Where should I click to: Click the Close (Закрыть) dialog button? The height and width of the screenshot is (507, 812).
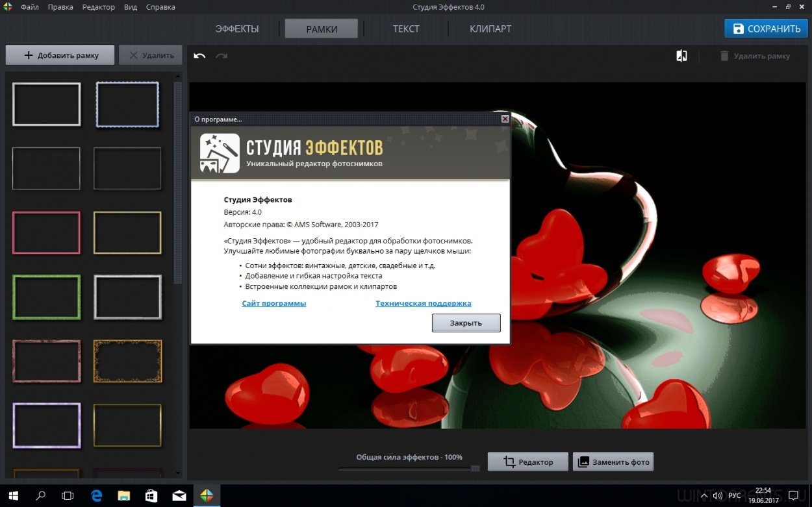pyautogui.click(x=466, y=323)
